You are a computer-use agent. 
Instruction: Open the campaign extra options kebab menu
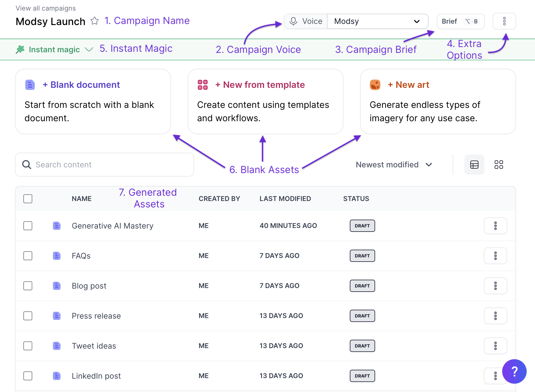(x=504, y=21)
